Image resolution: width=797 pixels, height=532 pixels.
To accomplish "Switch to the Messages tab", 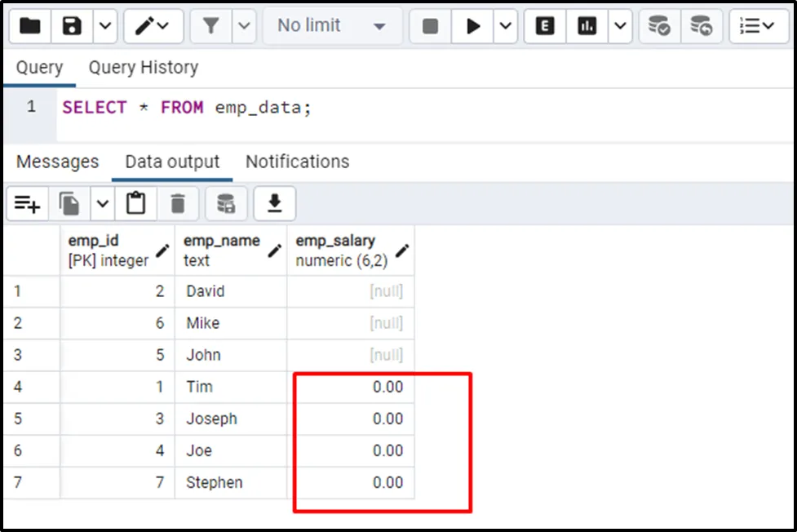I will click(57, 162).
